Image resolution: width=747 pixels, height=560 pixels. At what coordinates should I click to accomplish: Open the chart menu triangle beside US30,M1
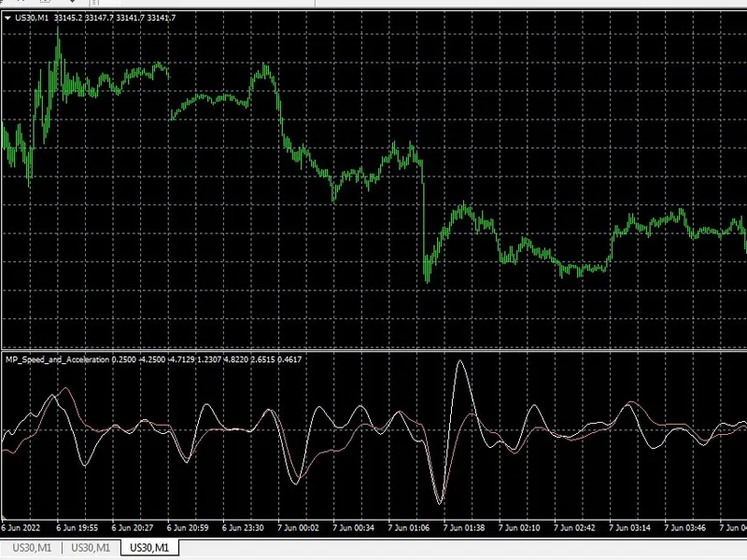[7, 18]
